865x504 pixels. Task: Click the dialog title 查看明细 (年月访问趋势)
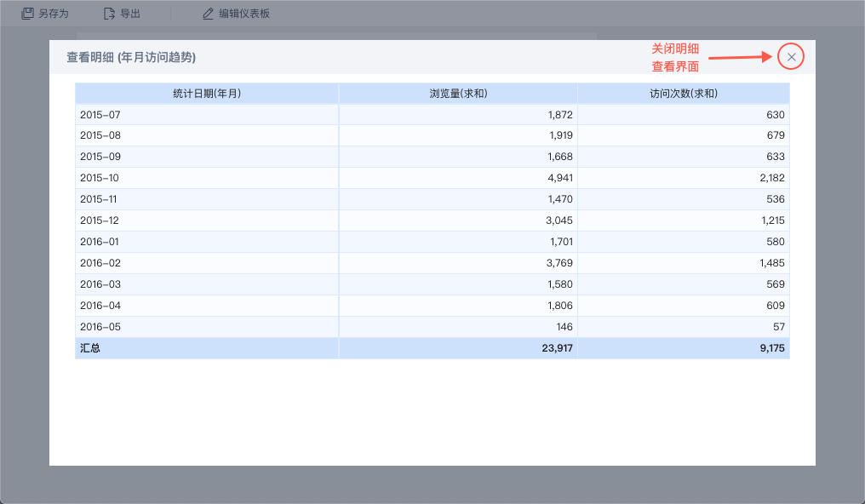[x=131, y=57]
